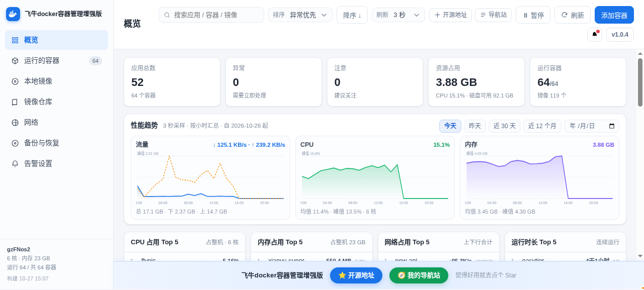644x290 pixels.
Task: Click the blue 添加容器 button
Action: point(614,15)
